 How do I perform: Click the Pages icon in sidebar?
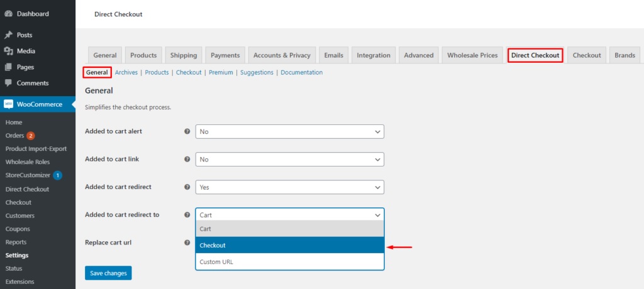(x=8, y=67)
